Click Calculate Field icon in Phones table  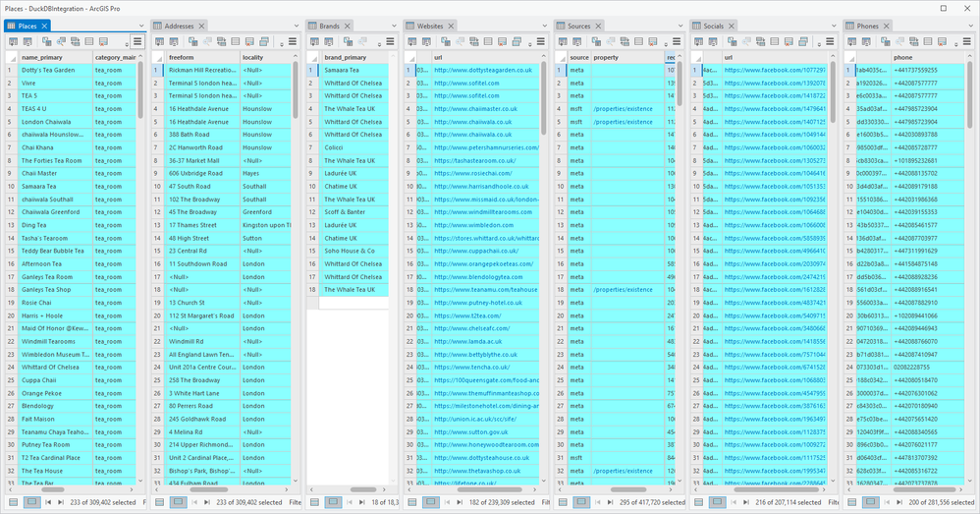866,41
